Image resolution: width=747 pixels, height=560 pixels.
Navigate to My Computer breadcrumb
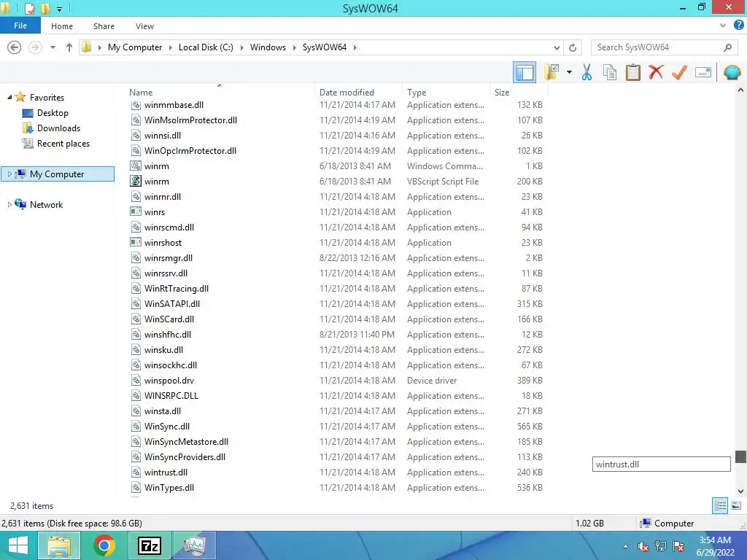point(135,47)
